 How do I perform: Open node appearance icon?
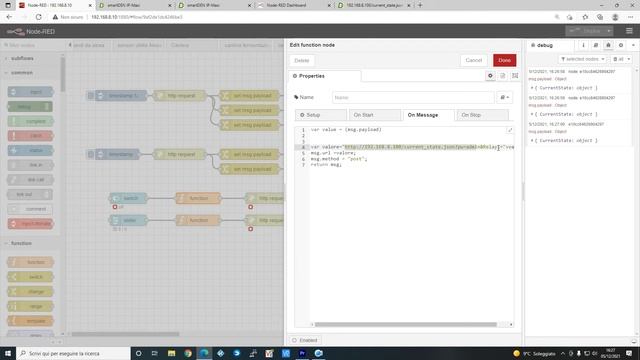tap(515, 76)
